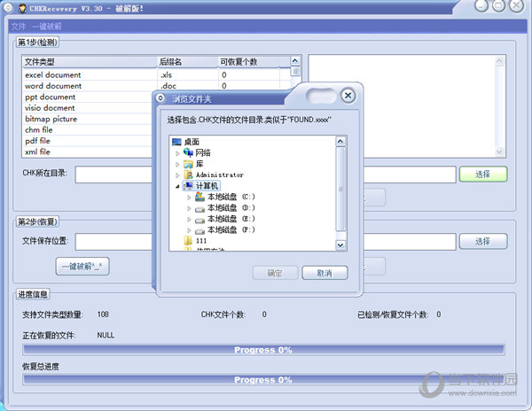Click CHKRecovery app icon in title bar
This screenshot has height=411, width=532.
(22, 8)
